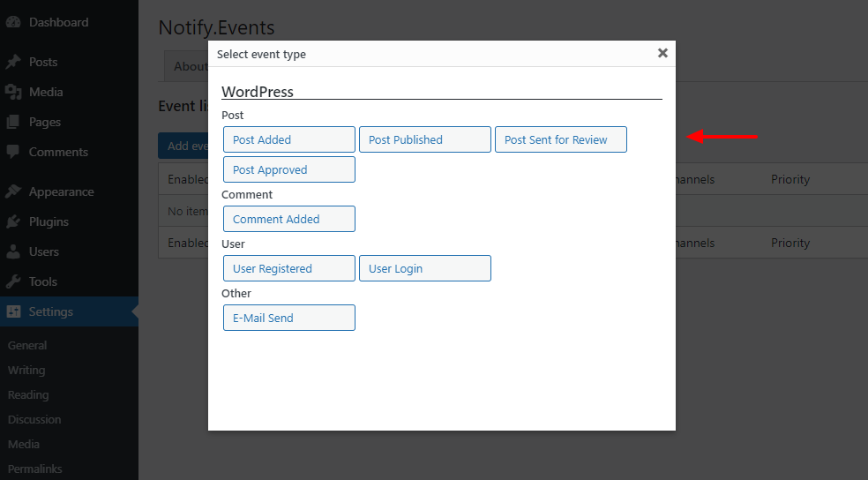The image size is (868, 480).
Task: Click the Media camera-music icon
Action: (13, 92)
